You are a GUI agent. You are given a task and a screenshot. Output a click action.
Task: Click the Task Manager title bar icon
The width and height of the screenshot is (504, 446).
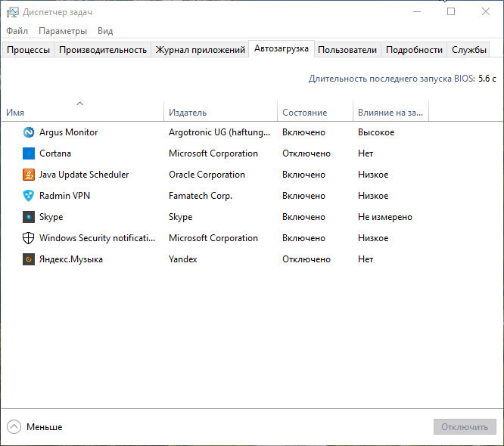click(x=13, y=12)
